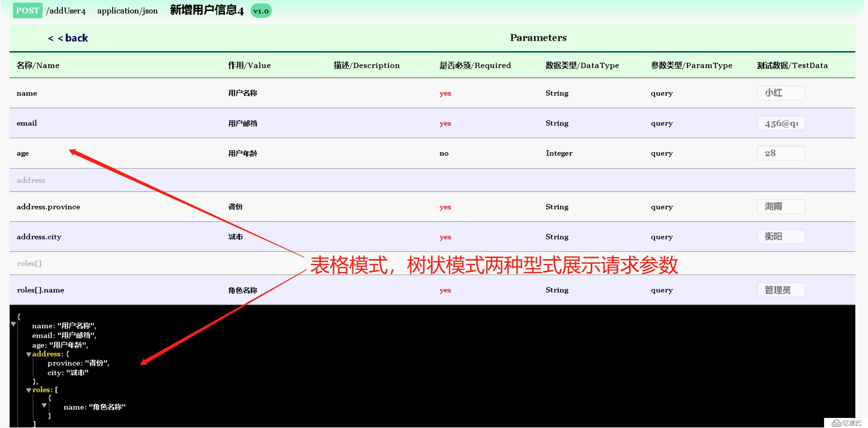Collapse the roles array in JSON tree
Image resolution: width=868 pixels, height=428 pixels.
click(x=29, y=391)
